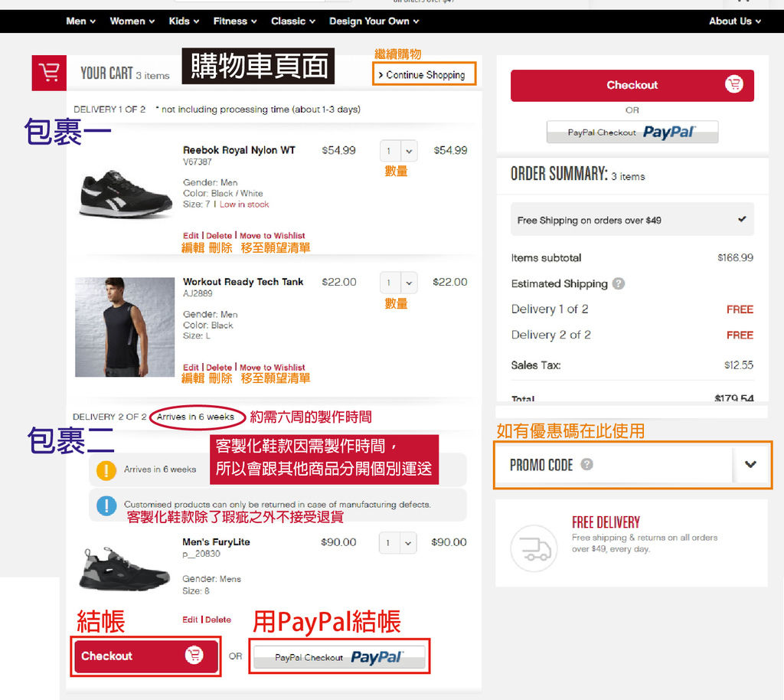The height and width of the screenshot is (700, 784).
Task: Open the Men menu
Action: coord(80,21)
